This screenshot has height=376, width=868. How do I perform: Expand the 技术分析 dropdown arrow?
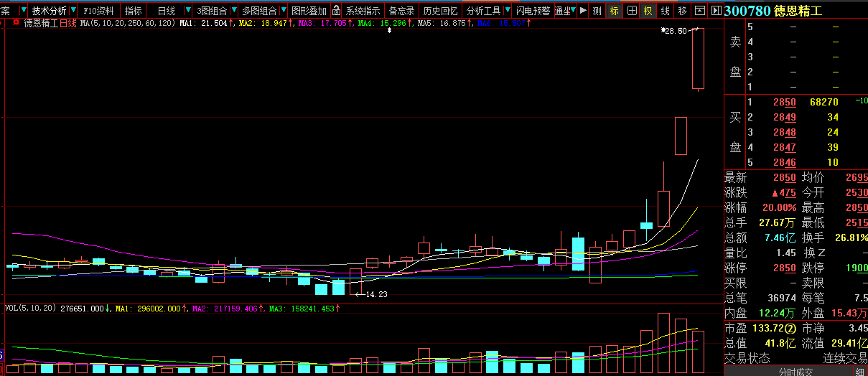(73, 11)
